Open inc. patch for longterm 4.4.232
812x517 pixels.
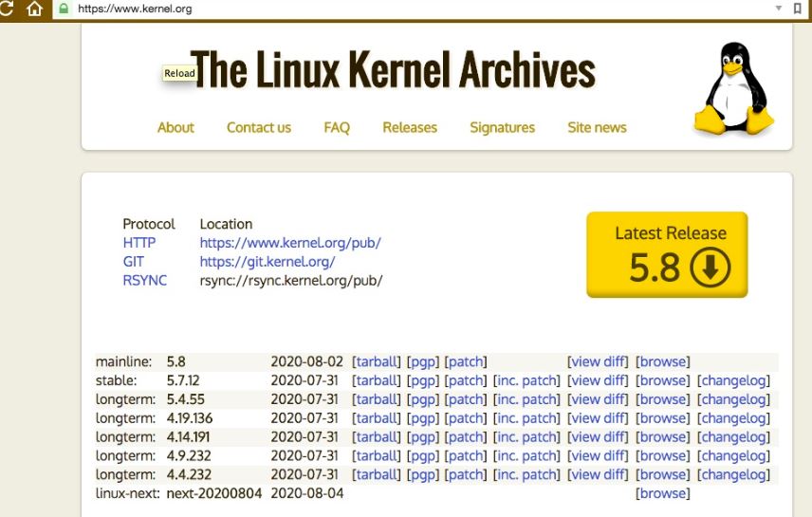[526, 474]
